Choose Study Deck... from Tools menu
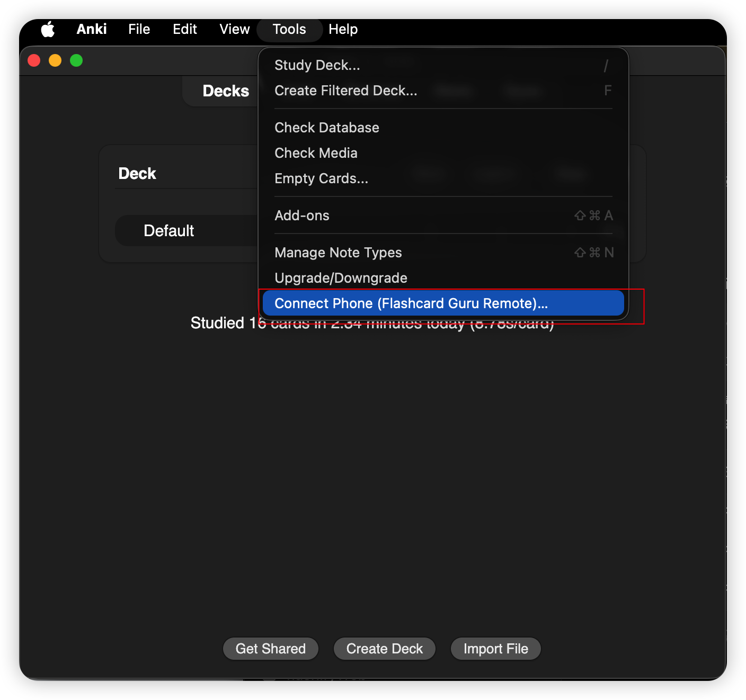Viewport: 746px width, 700px height. coord(443,65)
